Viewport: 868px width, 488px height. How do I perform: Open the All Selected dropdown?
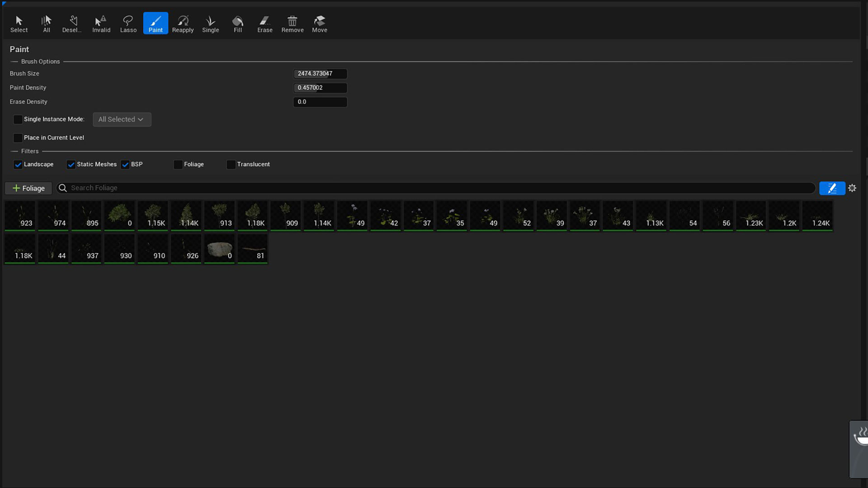122,119
